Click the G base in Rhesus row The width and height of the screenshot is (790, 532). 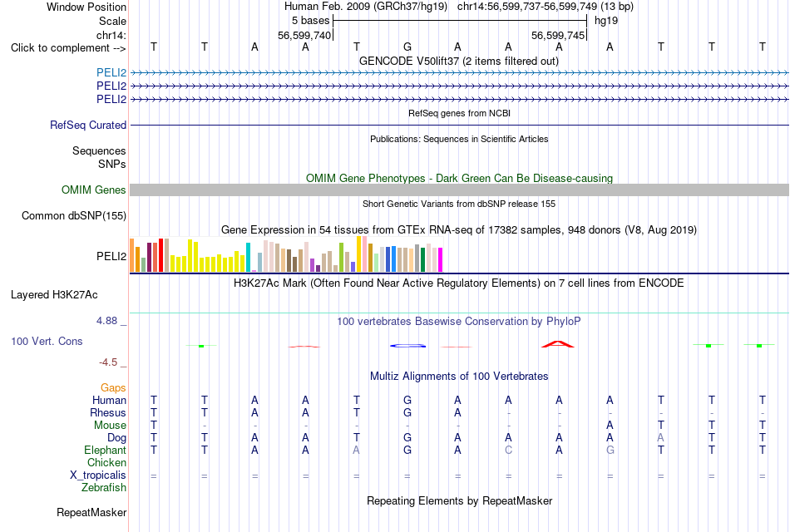tap(407, 412)
